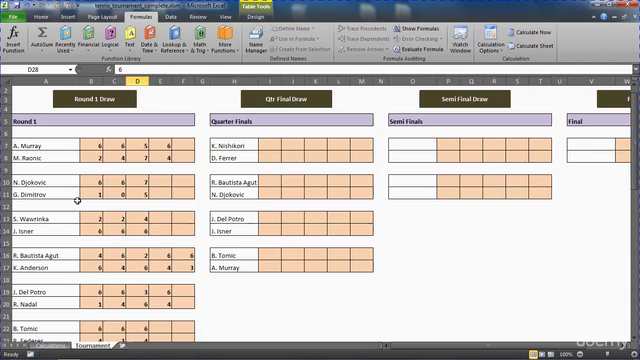Open Date & Time functions
The width and height of the screenshot is (640, 360).
click(149, 39)
